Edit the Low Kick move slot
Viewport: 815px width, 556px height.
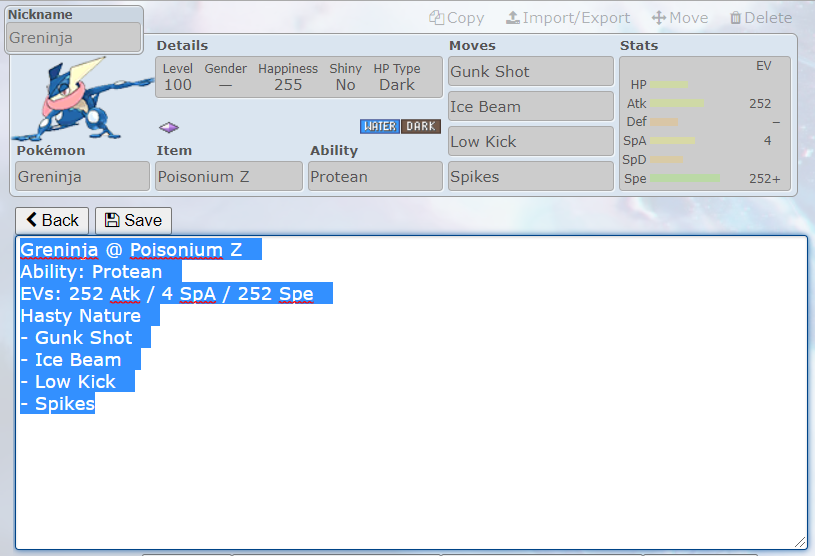click(531, 141)
